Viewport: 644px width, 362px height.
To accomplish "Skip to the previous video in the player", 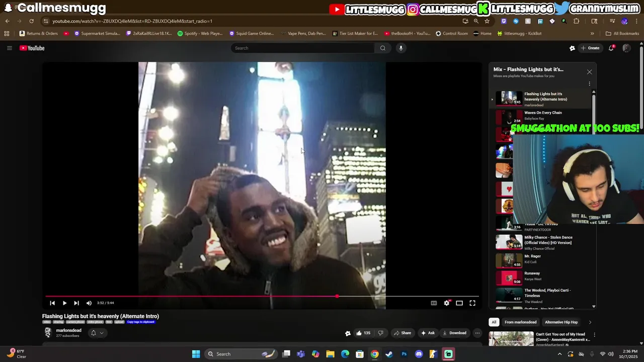I will [x=52, y=303].
